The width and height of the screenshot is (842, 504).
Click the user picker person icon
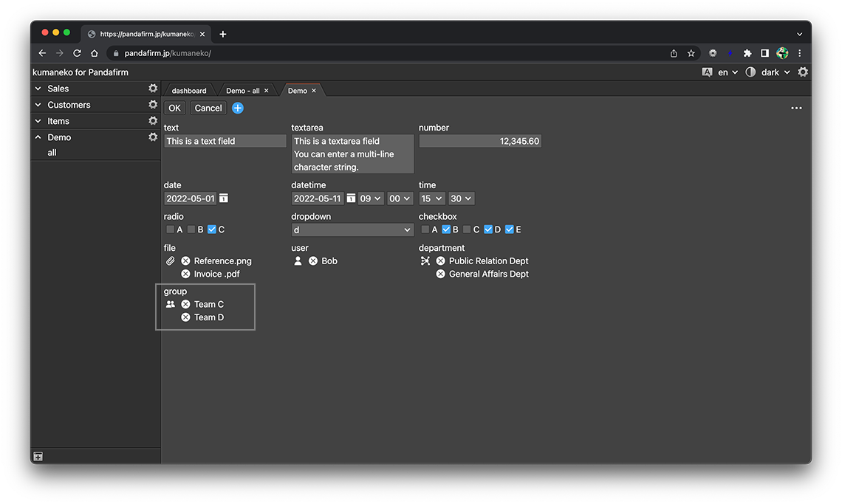point(298,261)
